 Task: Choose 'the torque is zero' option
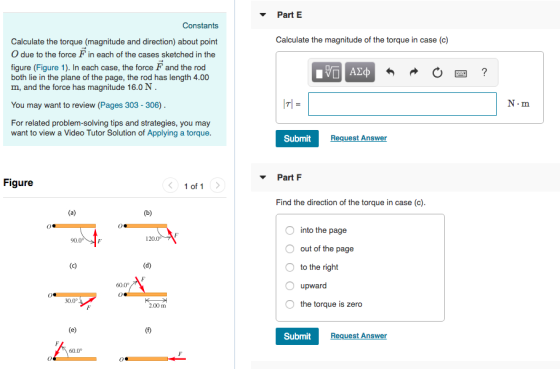(x=290, y=304)
